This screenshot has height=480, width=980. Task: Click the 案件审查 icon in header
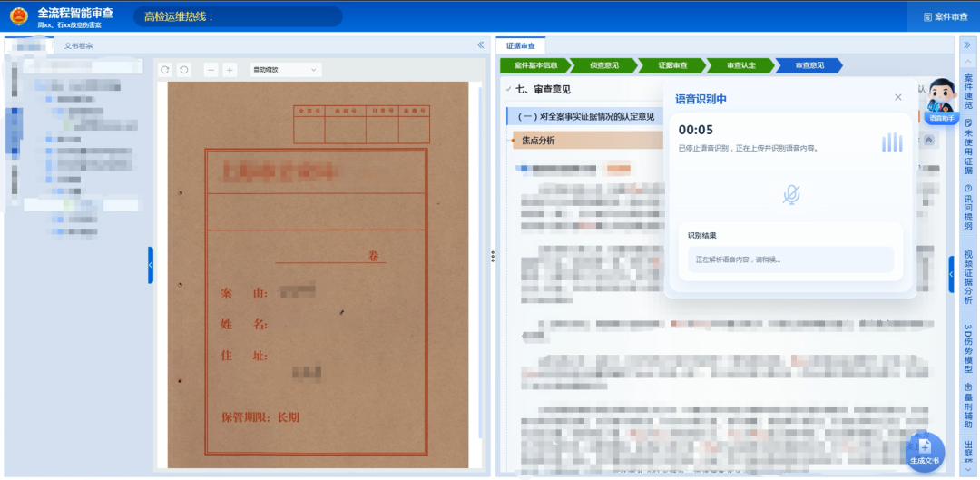pyautogui.click(x=945, y=16)
